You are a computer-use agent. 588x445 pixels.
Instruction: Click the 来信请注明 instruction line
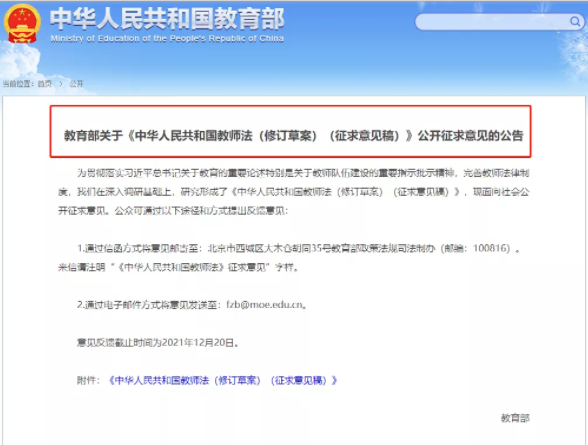pos(178,267)
